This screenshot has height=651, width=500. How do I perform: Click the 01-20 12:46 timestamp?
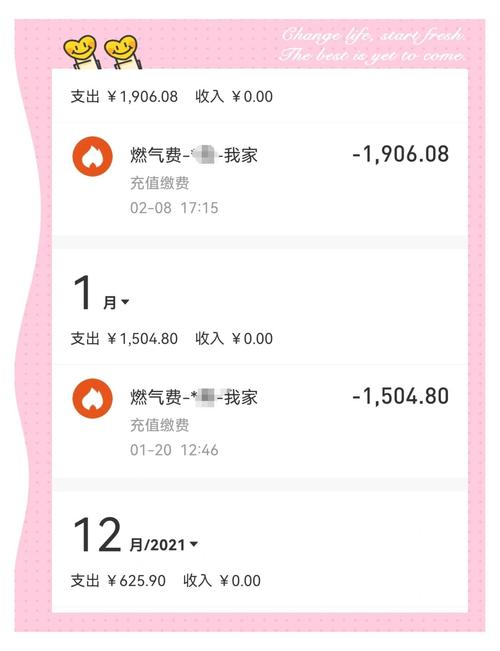pos(174,450)
